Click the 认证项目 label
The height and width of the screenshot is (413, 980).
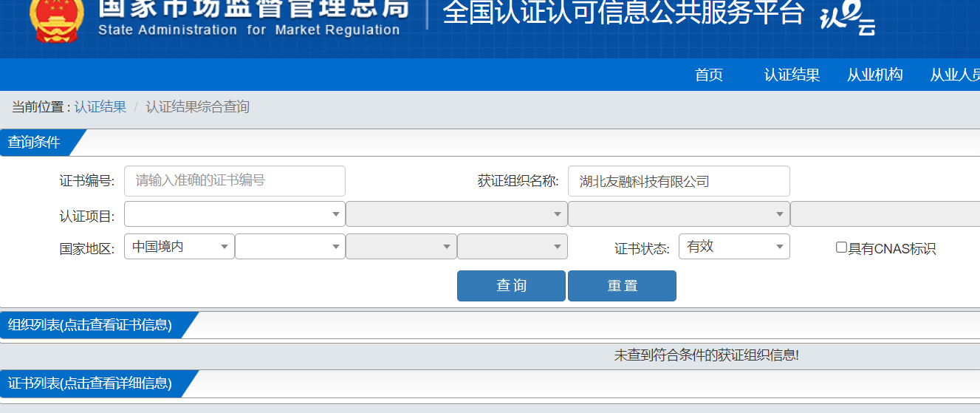pos(87,216)
